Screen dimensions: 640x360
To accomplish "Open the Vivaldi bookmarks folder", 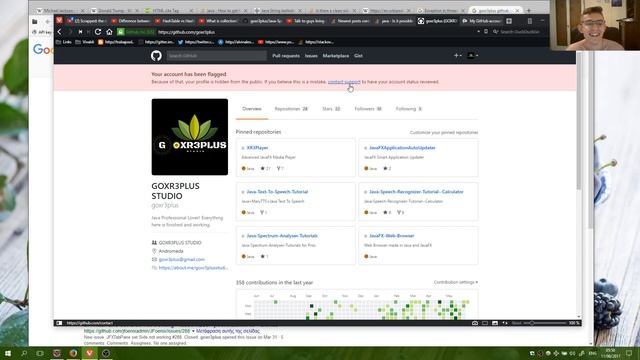I will pos(85,42).
